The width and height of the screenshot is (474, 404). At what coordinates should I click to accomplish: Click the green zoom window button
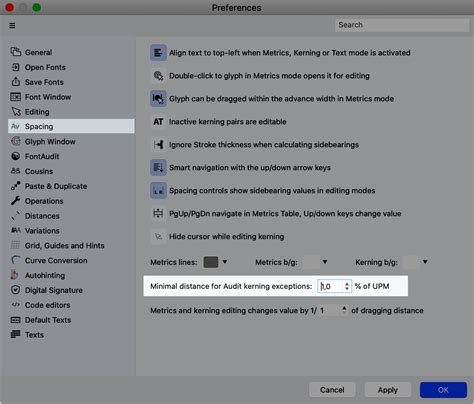point(37,7)
